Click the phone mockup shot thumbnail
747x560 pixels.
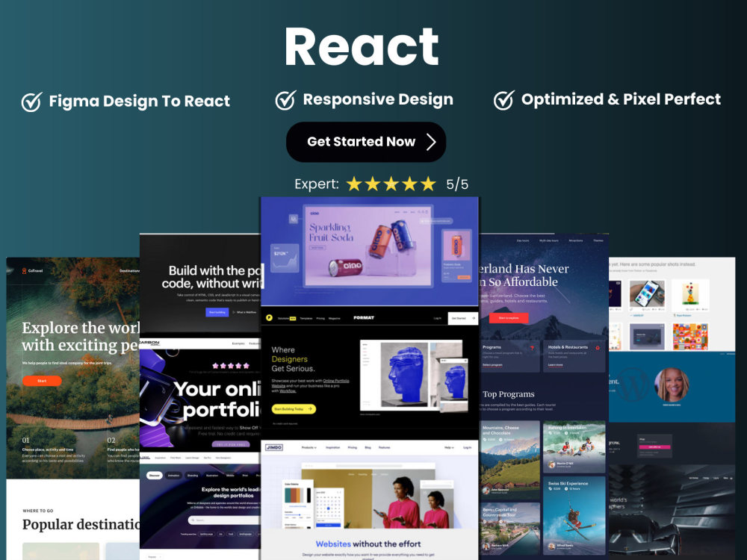tap(647, 293)
